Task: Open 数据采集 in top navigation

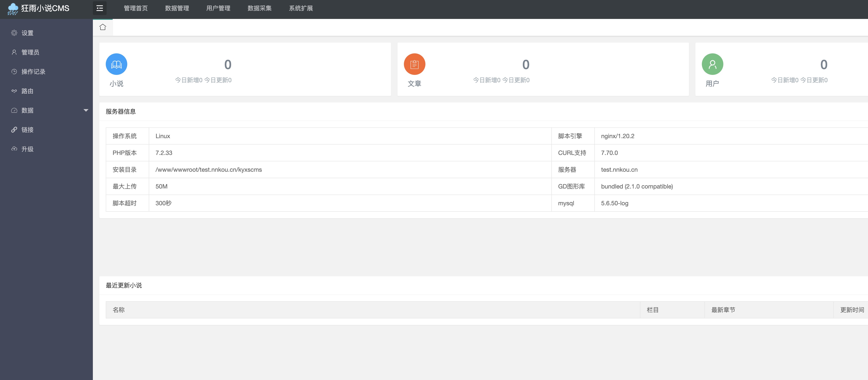Action: pos(259,8)
